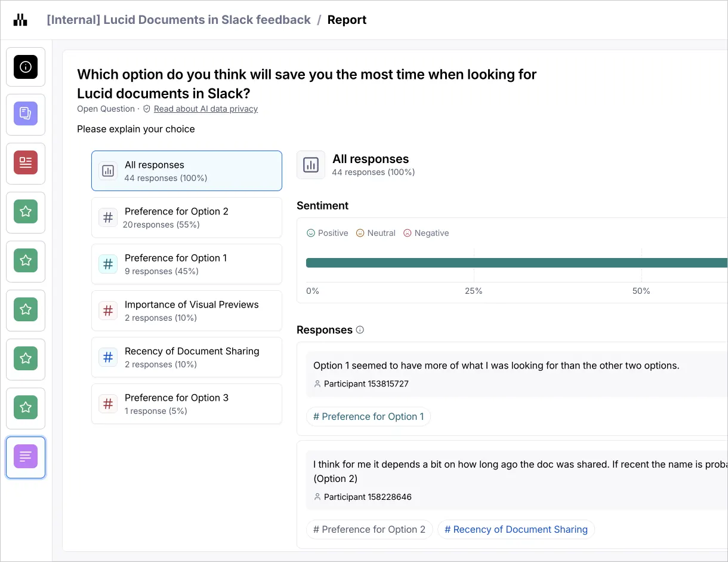Open the third green star block in sidebar
The height and width of the screenshot is (562, 728).
point(26,309)
